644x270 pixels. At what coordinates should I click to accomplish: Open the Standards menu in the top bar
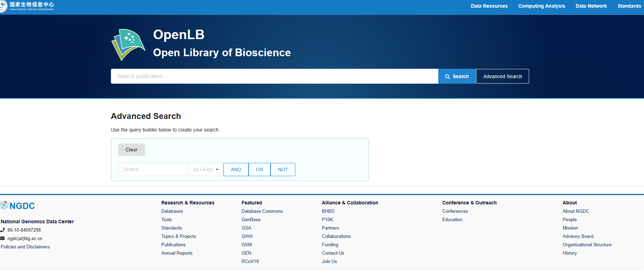pos(629,6)
